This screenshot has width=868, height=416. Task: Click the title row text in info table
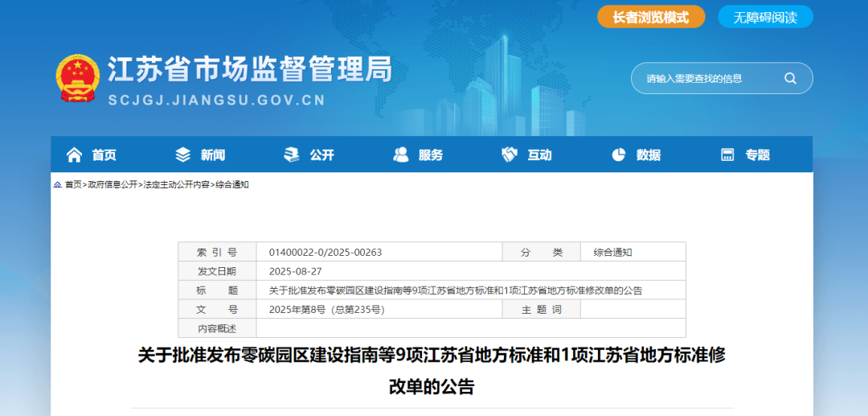[456, 290]
